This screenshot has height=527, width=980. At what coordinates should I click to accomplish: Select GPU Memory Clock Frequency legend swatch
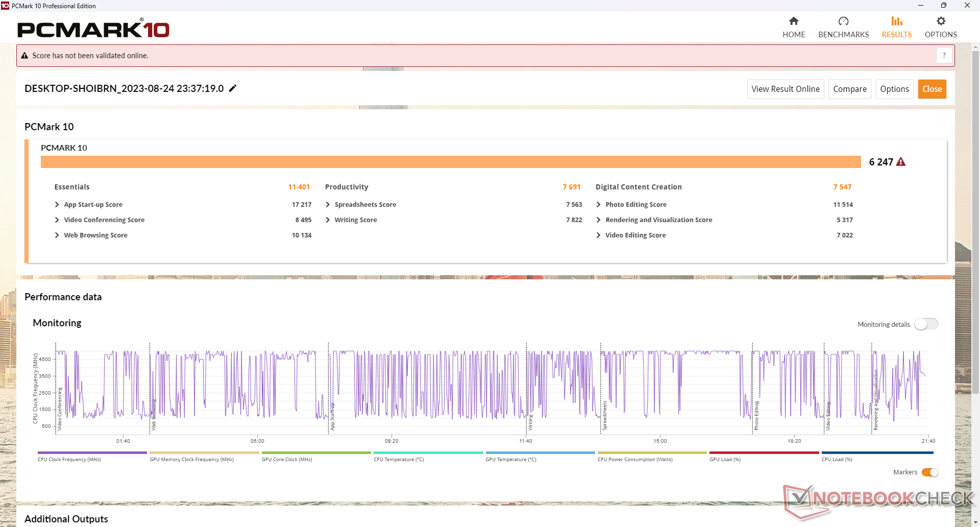tap(204, 452)
